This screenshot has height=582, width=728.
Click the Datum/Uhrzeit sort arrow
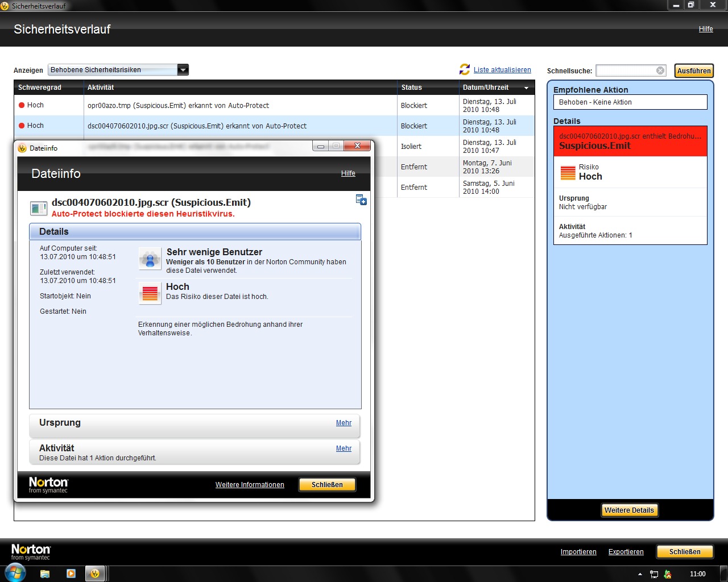coord(526,88)
